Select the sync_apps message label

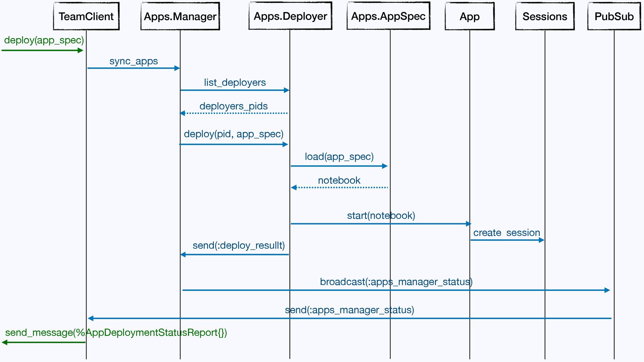click(133, 61)
